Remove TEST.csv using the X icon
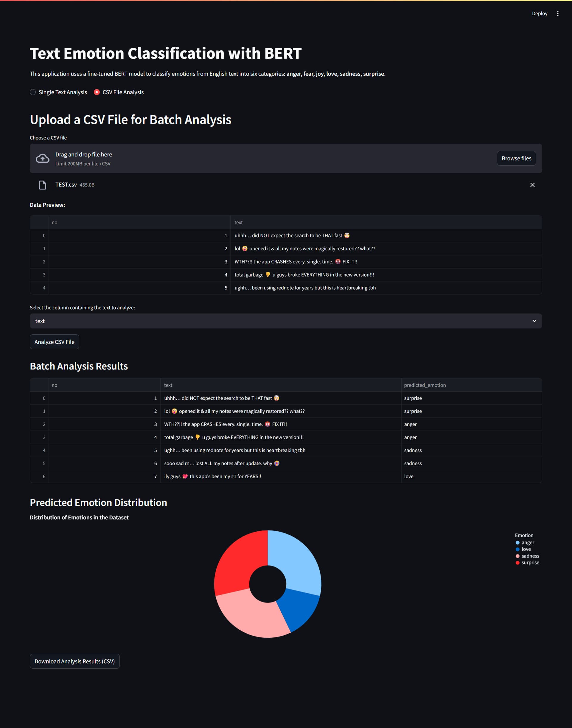This screenshot has height=728, width=572. tap(532, 184)
